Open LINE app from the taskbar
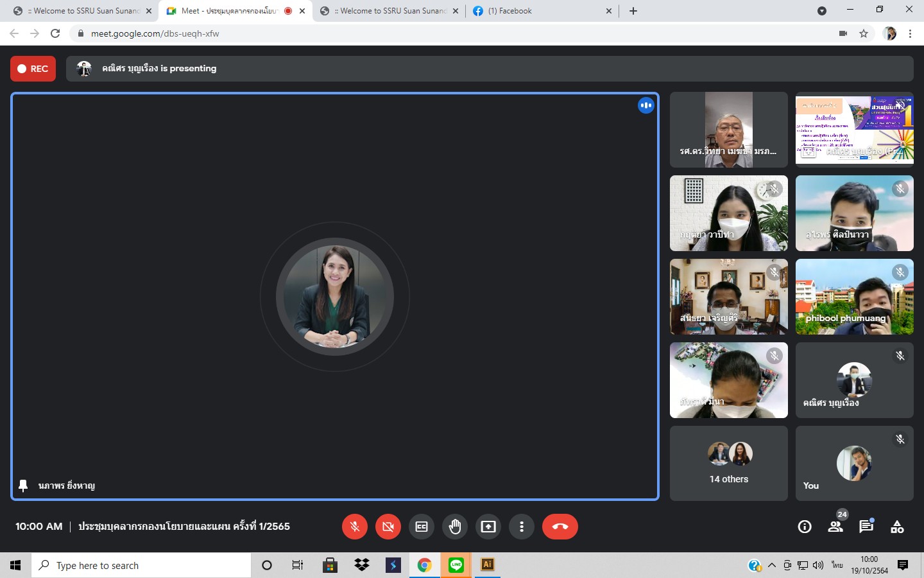The image size is (924, 578). [x=456, y=565]
